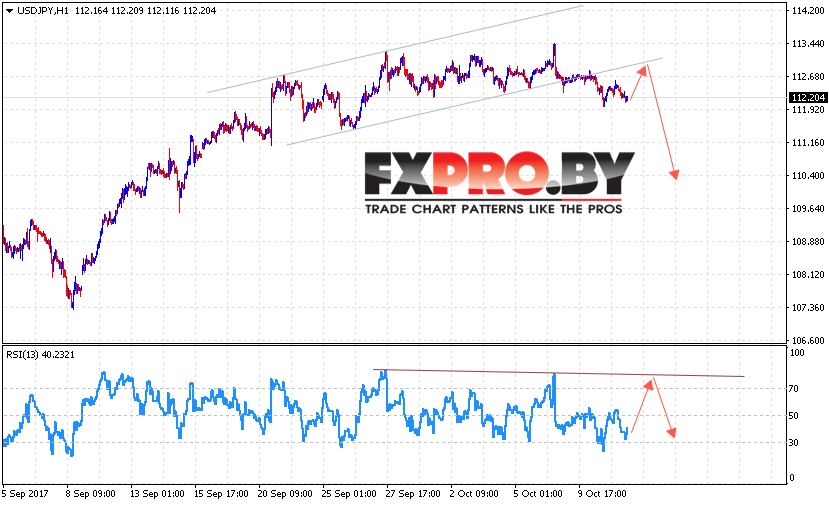Click the 114.200 price scale label
The height and width of the screenshot is (505, 829).
point(808,11)
